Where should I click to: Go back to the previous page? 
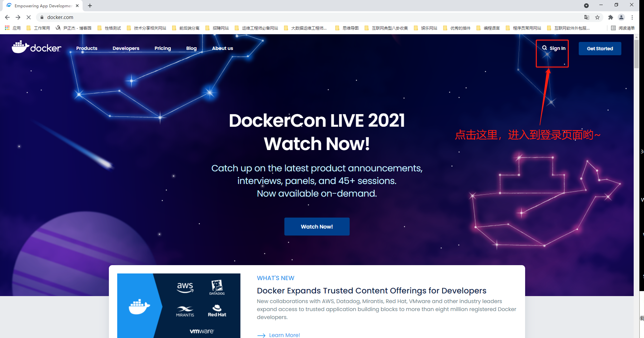coord(7,17)
